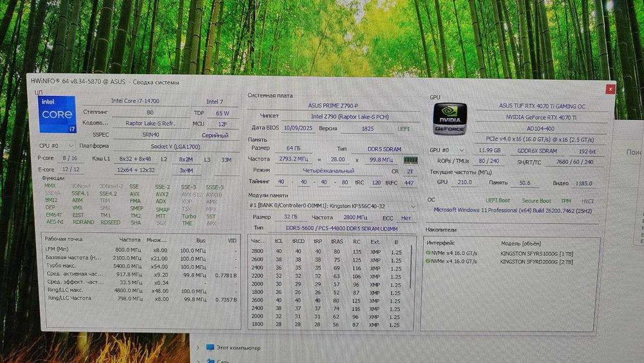This screenshot has width=644, height=363.
Task: Click the module frequency 2800 МГц value
Action: [355, 217]
